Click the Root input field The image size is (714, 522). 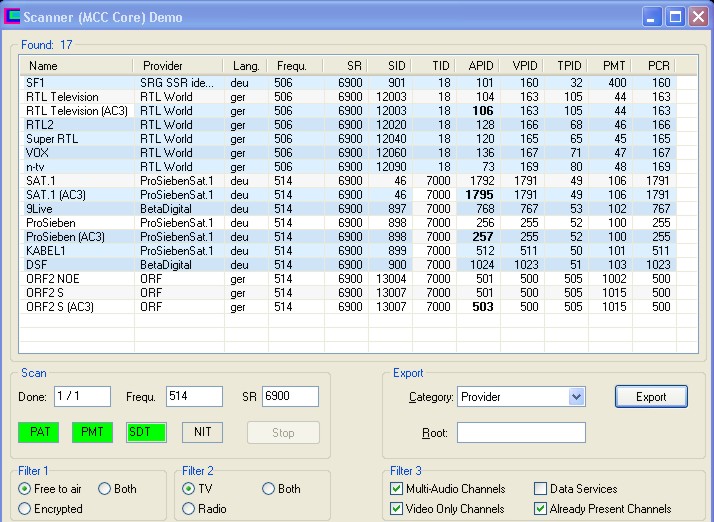pos(521,433)
